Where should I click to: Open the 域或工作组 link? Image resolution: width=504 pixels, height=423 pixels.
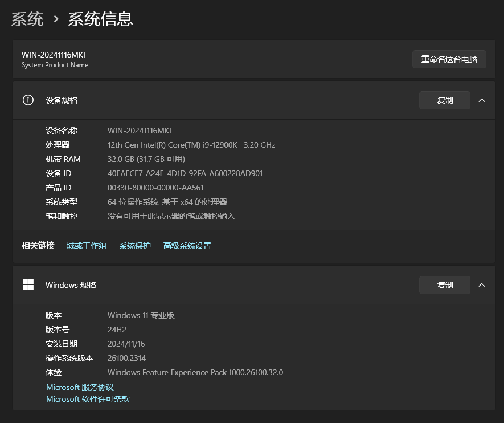click(87, 246)
